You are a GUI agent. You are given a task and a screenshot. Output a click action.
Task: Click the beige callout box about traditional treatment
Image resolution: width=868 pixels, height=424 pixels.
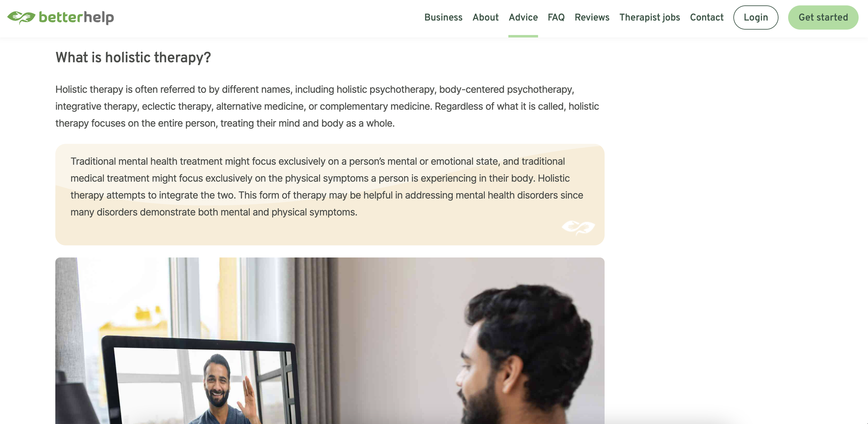pyautogui.click(x=330, y=195)
